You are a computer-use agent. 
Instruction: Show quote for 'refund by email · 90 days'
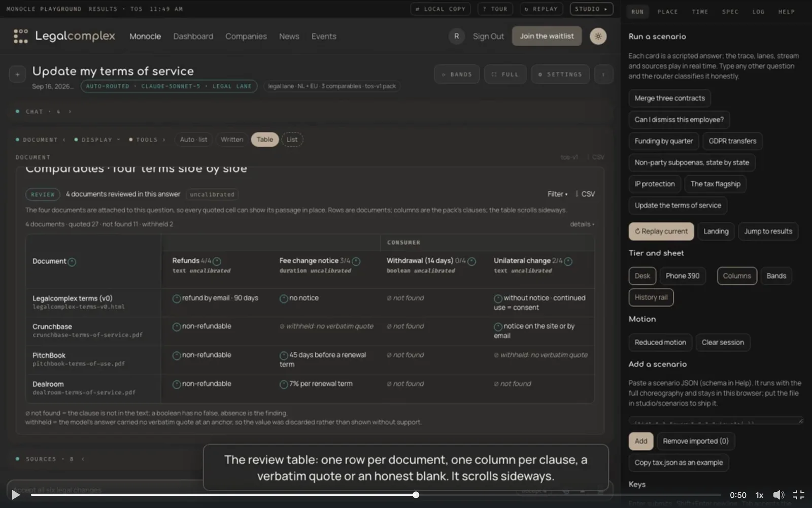coord(177,298)
